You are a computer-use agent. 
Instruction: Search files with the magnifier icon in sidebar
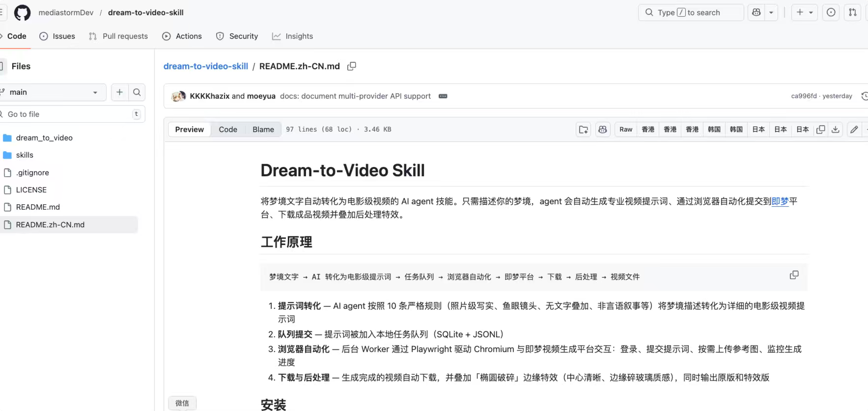pos(137,92)
